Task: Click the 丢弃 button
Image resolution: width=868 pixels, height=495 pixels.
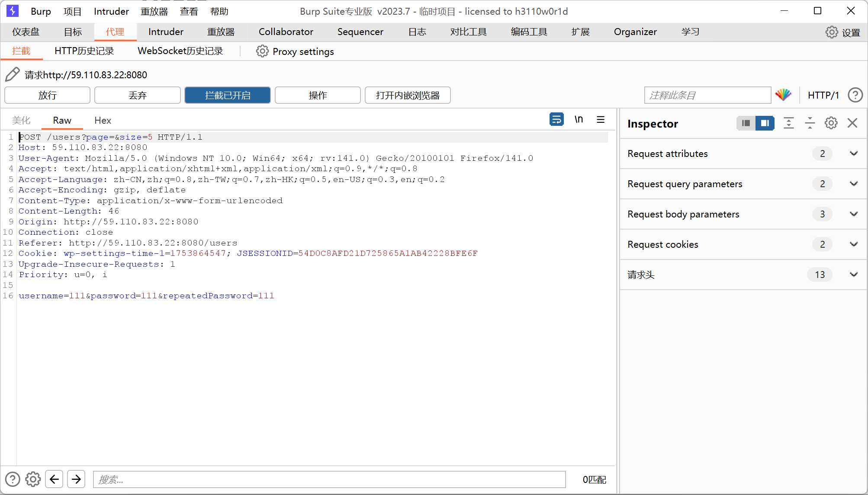Action: pyautogui.click(x=138, y=95)
